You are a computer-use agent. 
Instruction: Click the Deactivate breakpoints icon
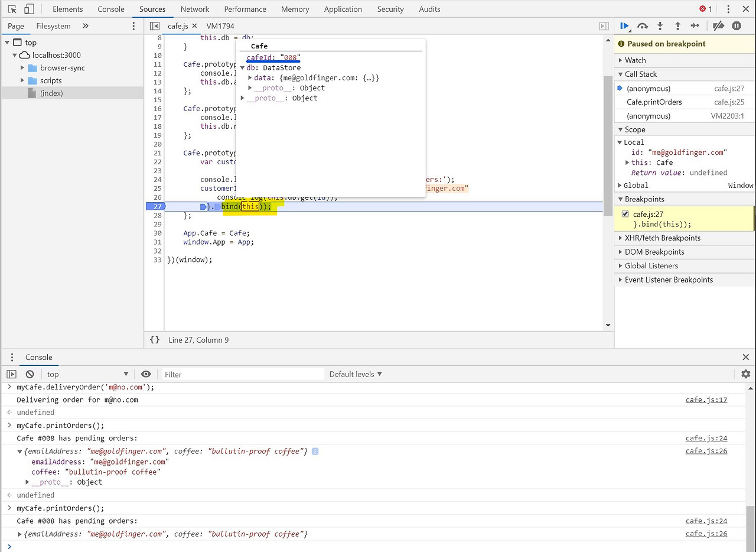[718, 26]
